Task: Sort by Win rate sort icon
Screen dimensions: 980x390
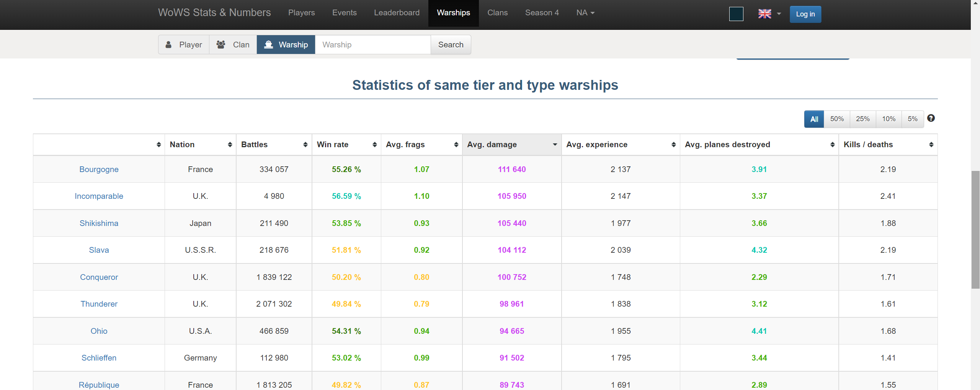Action: [x=374, y=145]
